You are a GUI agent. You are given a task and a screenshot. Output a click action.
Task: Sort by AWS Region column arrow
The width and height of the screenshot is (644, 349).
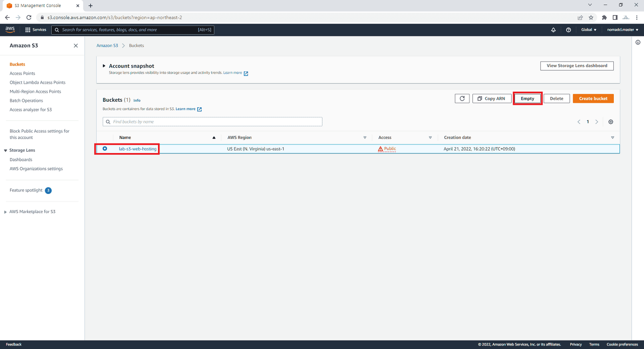(x=365, y=137)
